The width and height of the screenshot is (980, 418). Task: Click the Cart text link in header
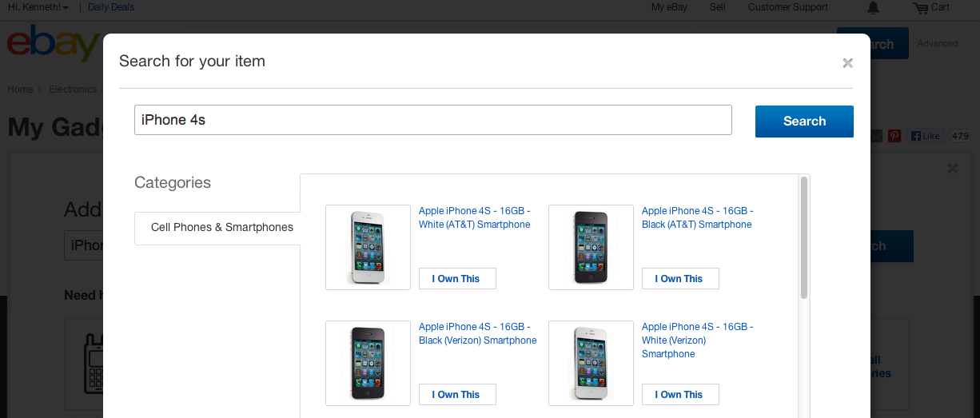940,7
